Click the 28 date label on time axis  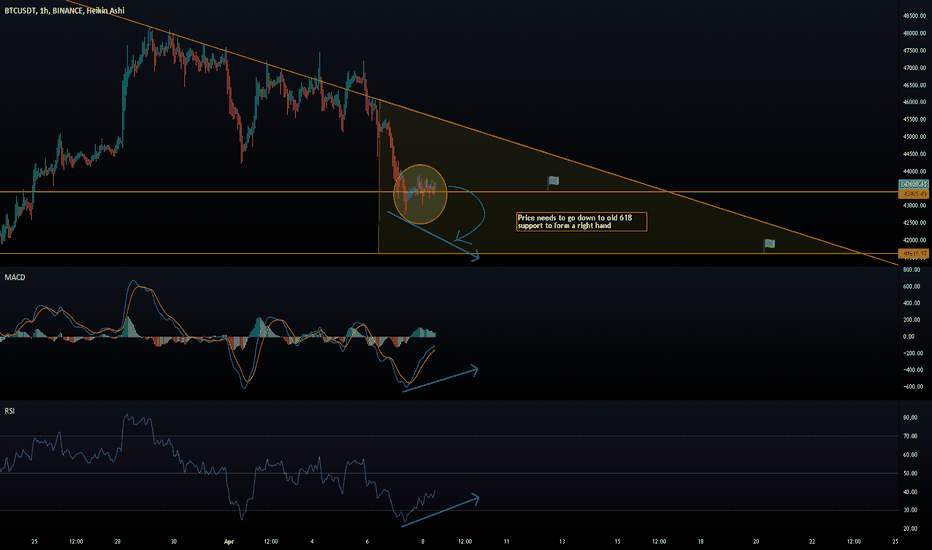118,542
